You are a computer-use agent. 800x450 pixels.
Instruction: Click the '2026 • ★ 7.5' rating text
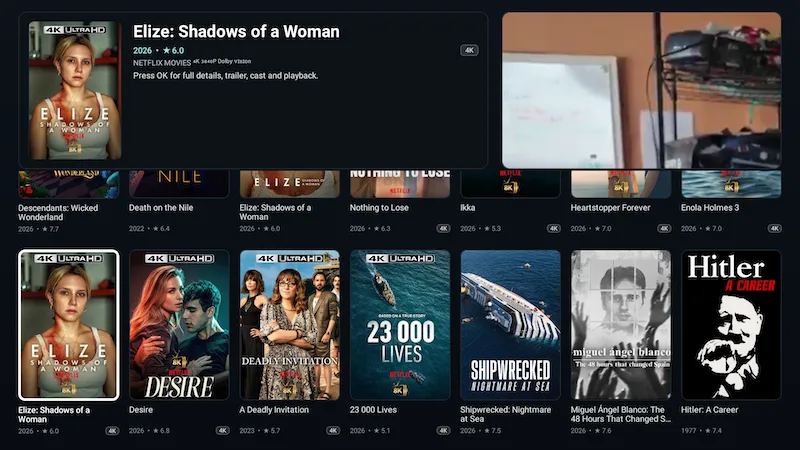(481, 431)
